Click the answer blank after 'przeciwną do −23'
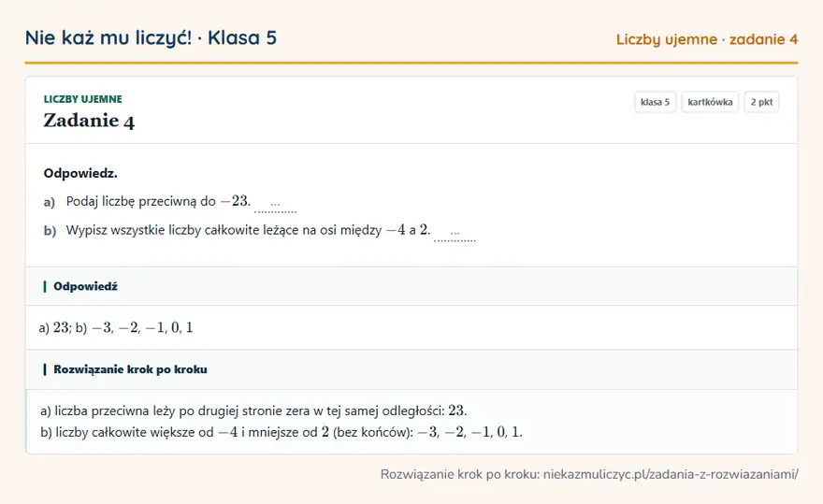 coord(275,204)
